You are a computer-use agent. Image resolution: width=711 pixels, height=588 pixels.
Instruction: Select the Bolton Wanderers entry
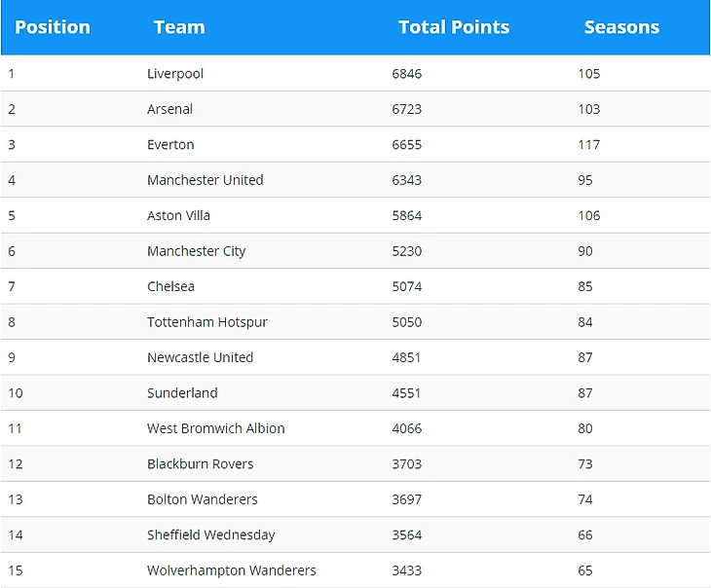(x=203, y=499)
